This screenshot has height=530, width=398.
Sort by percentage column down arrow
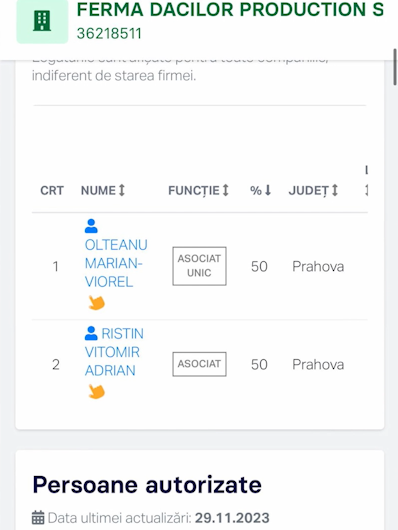coord(268,190)
